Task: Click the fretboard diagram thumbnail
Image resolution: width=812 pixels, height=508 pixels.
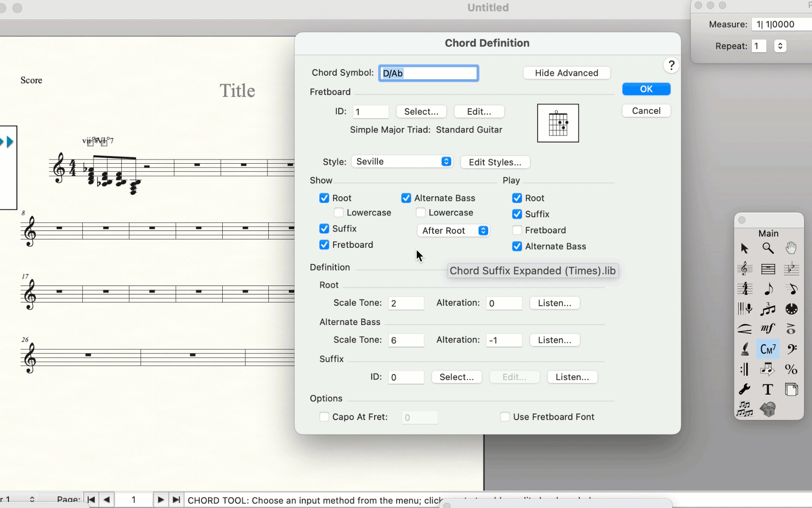Action: coord(558,123)
